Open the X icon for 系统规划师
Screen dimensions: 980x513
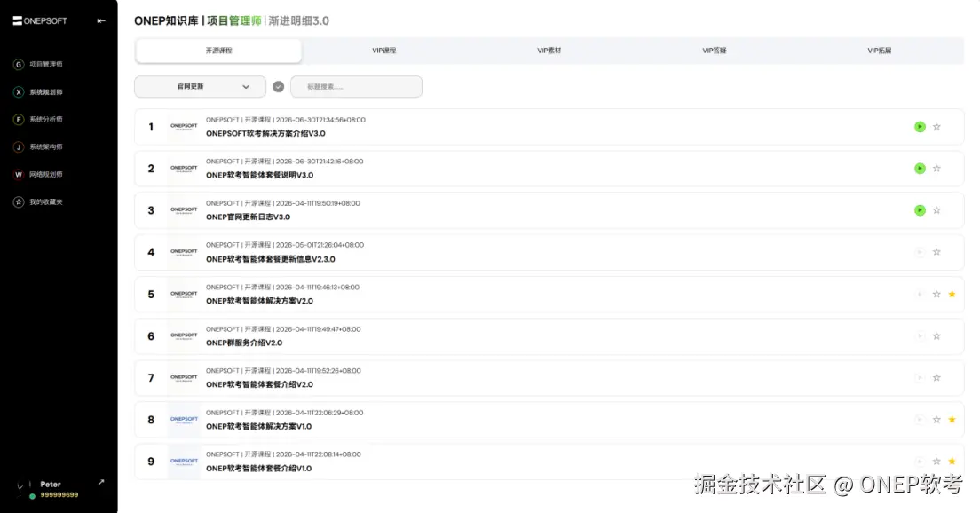(x=19, y=91)
